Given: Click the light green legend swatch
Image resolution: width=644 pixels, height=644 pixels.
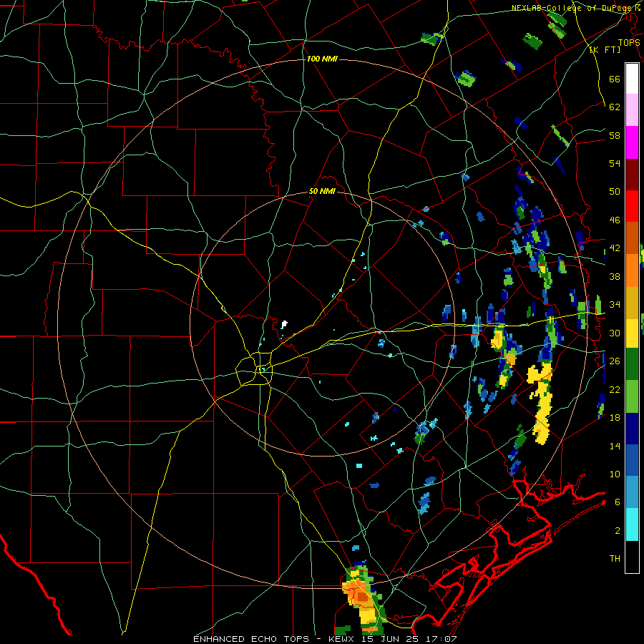Looking at the screenshot, I should pos(632,396).
